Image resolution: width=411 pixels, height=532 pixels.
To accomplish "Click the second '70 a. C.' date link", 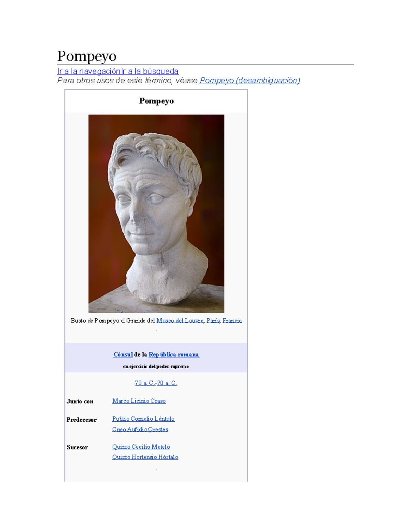I will click(x=167, y=383).
